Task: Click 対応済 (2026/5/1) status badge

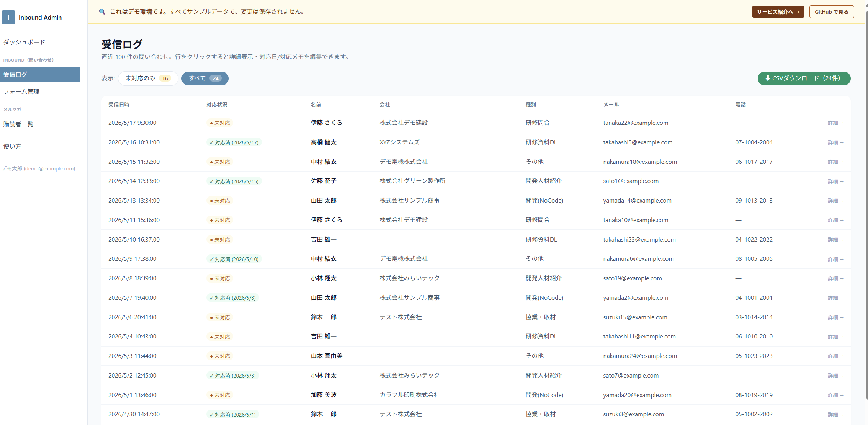Action: point(232,415)
